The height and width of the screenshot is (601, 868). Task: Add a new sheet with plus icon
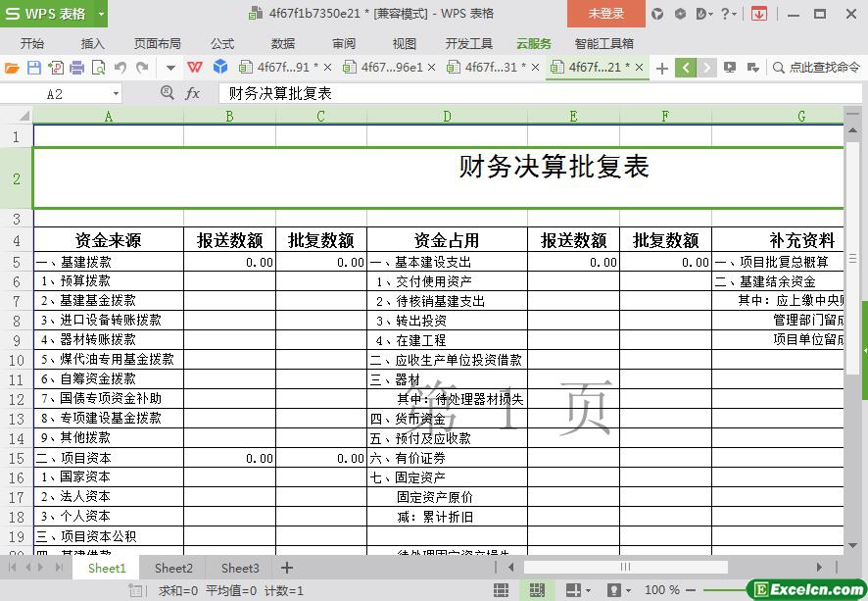tap(287, 568)
